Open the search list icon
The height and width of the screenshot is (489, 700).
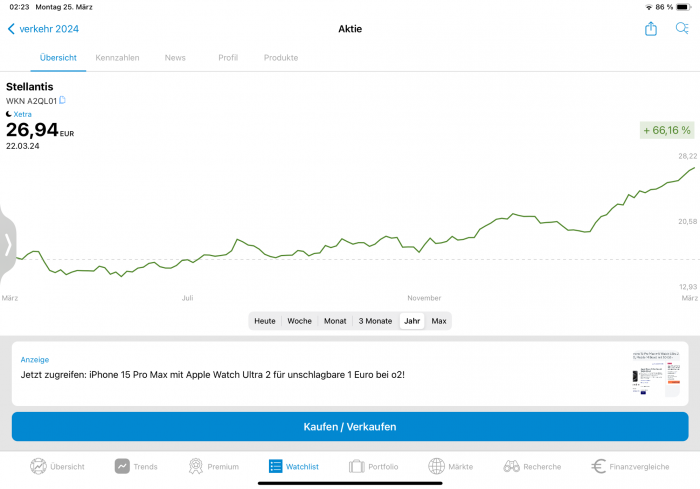click(682, 29)
